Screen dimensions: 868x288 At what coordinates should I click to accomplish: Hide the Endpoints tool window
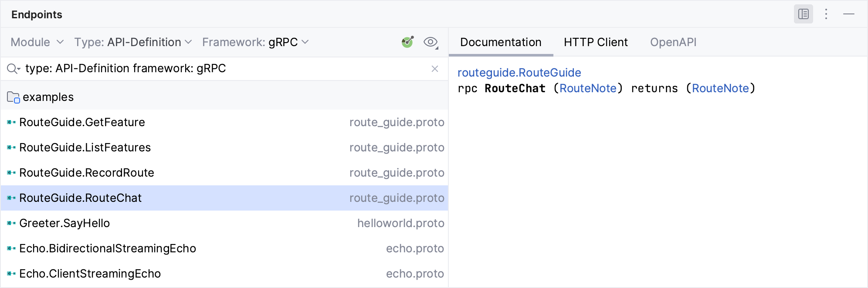pyautogui.click(x=848, y=14)
